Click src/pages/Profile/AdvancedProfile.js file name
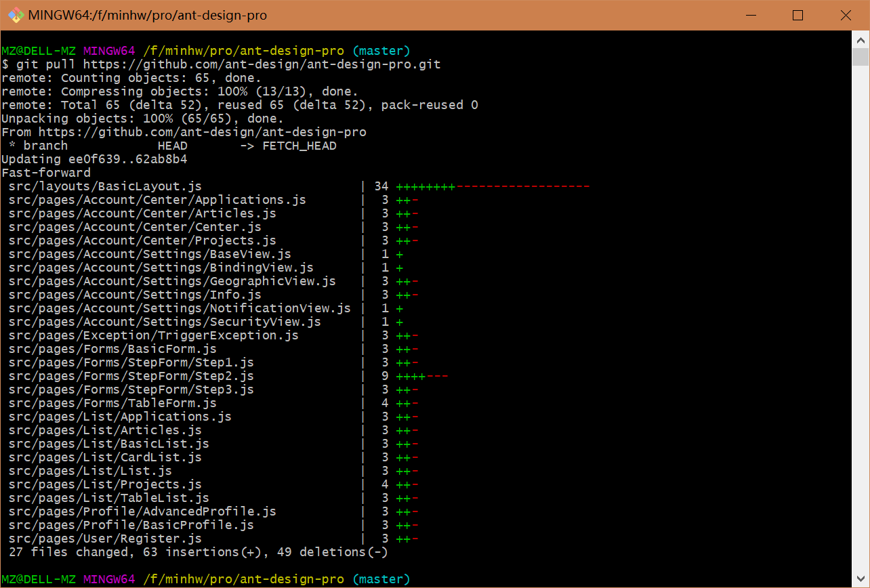Screen dimensions: 870x588 pos(142,511)
